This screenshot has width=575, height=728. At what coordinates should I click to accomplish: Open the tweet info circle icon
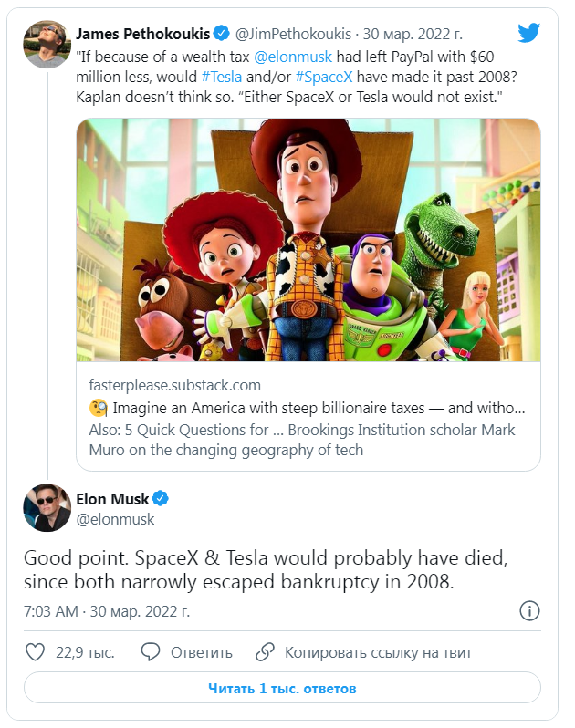click(x=530, y=610)
